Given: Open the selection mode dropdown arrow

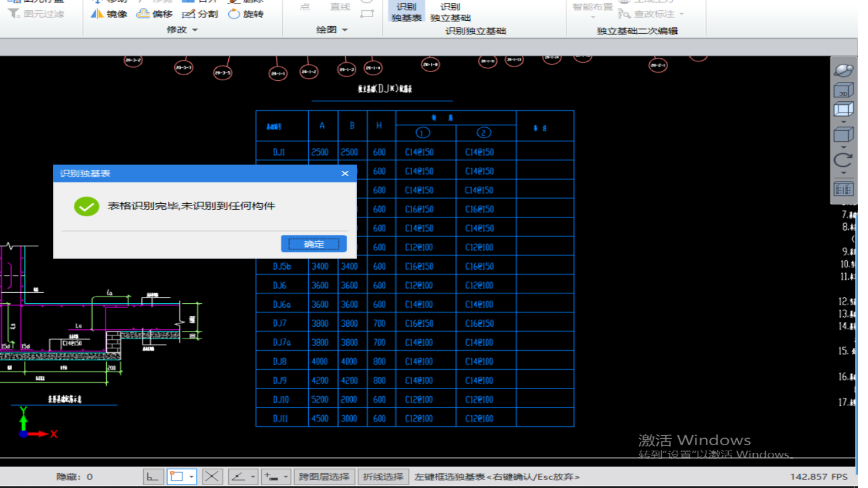Looking at the screenshot, I should click(x=192, y=477).
